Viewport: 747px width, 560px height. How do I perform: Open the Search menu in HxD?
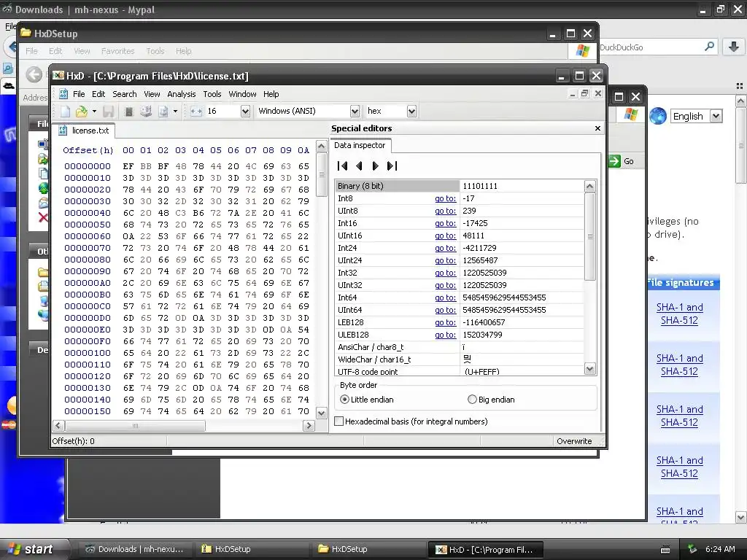coord(124,94)
